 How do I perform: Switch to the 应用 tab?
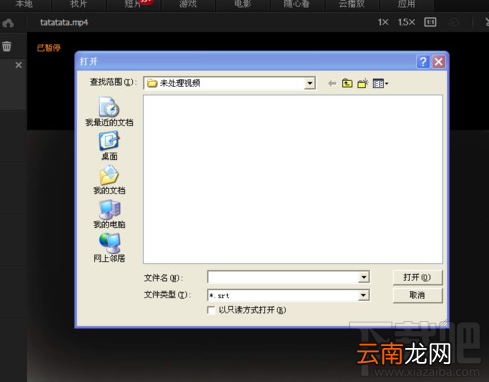(x=406, y=4)
